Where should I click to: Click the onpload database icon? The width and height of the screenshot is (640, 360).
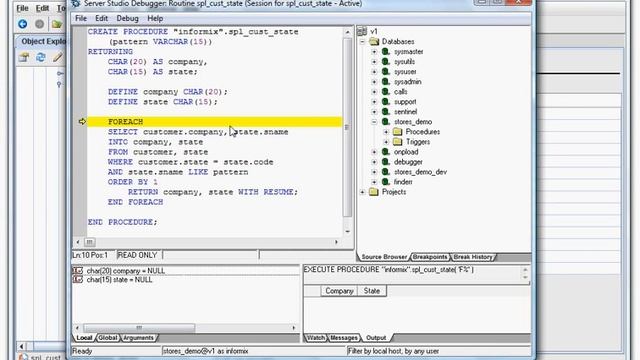pos(386,152)
